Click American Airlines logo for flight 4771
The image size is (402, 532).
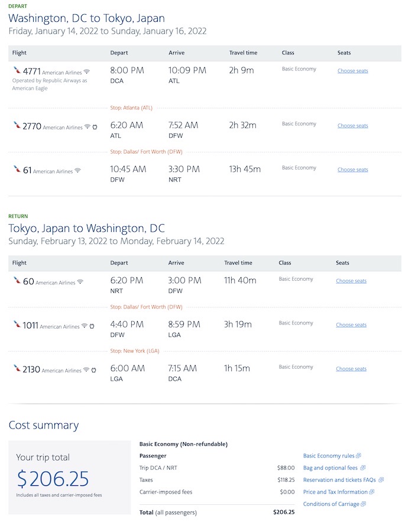point(17,70)
